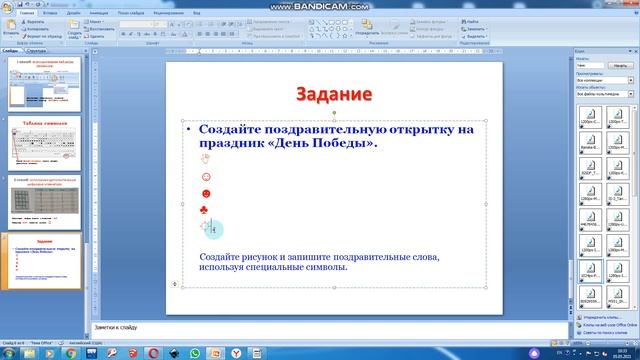Click the large Вставить paste icon
The height and width of the screenshot is (360, 640).
(x=10, y=25)
